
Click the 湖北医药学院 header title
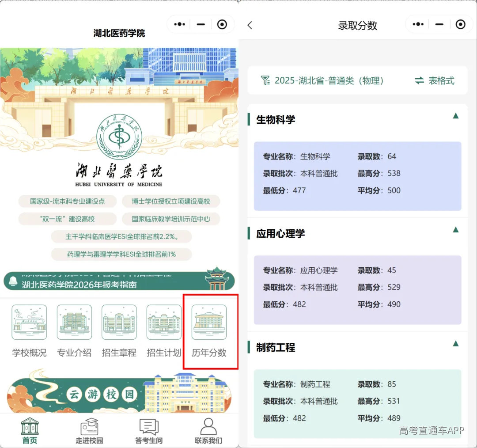point(119,33)
